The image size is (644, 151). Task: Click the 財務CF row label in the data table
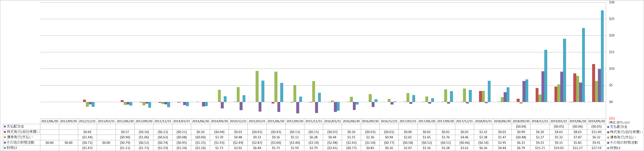click(x=12, y=148)
